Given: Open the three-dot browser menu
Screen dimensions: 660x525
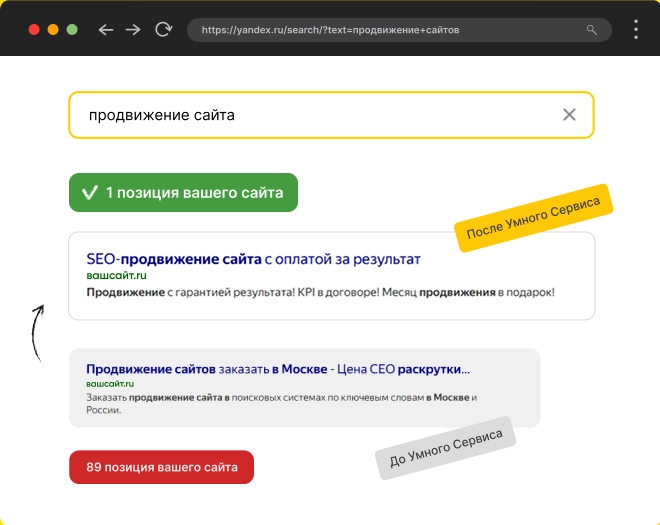Looking at the screenshot, I should [636, 30].
